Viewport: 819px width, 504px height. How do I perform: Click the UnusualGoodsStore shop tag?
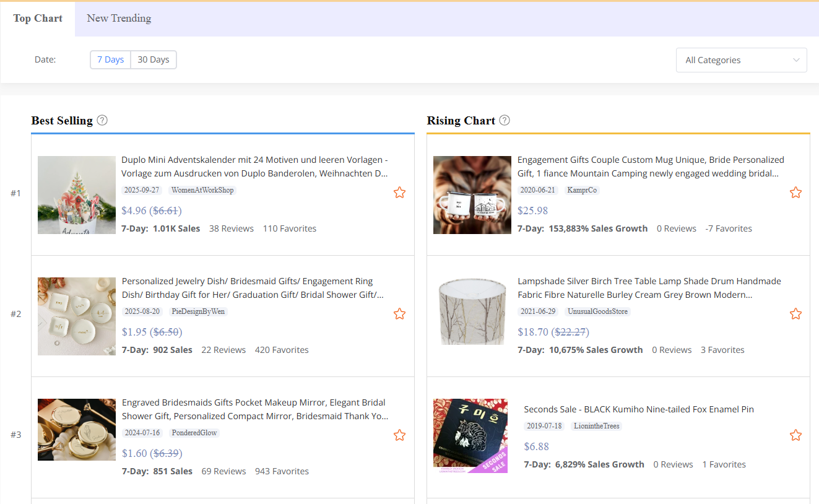(597, 311)
